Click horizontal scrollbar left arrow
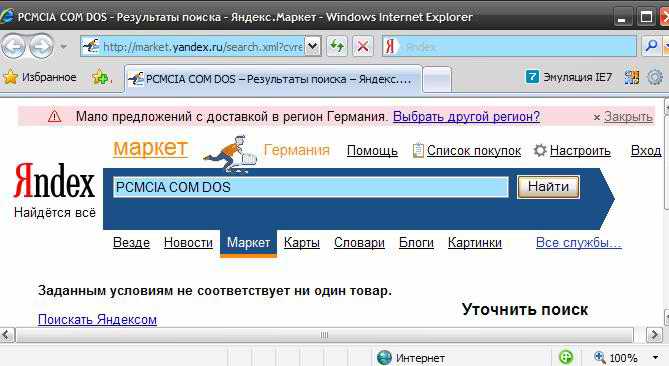This screenshot has width=669, height=366. pos(7,335)
